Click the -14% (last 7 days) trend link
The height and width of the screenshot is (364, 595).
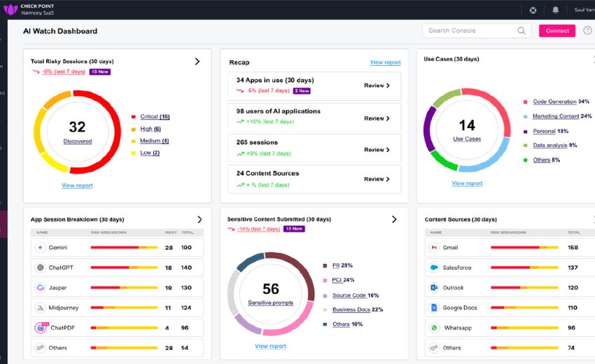click(258, 229)
